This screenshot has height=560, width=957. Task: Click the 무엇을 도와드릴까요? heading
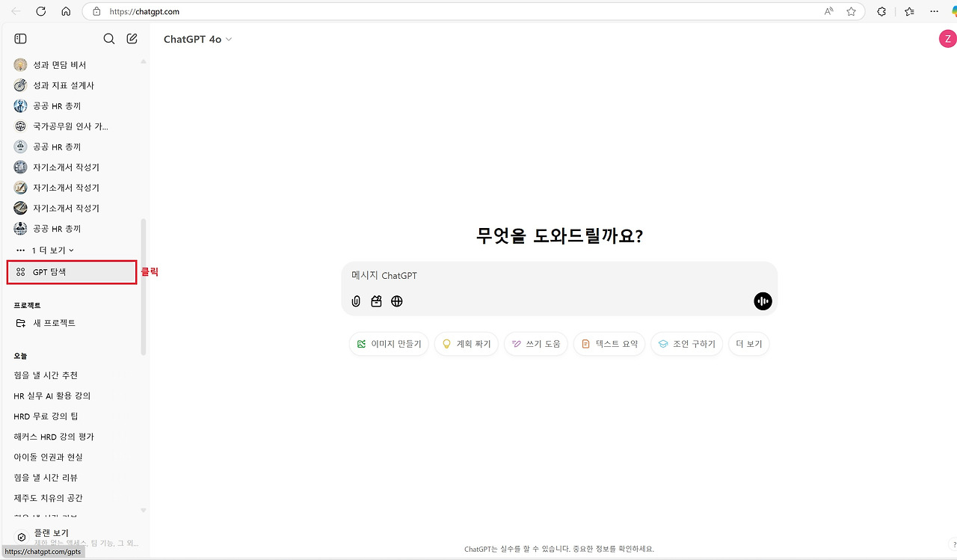pos(559,236)
